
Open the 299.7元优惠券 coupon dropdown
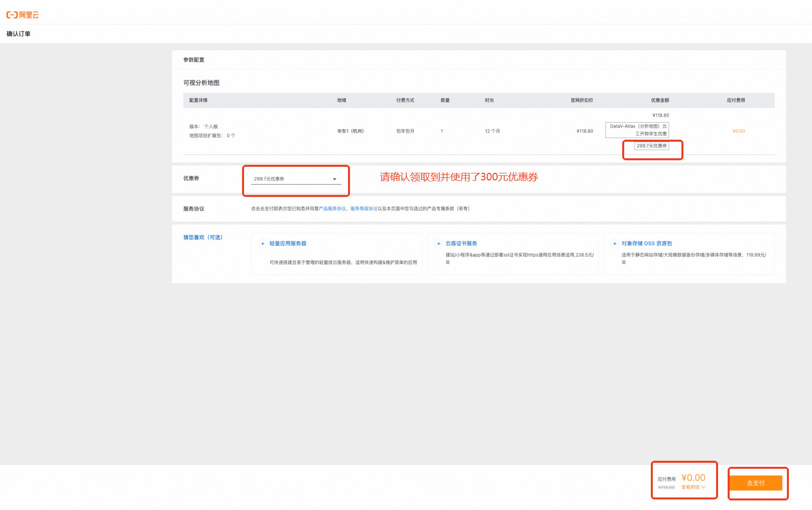pos(296,179)
